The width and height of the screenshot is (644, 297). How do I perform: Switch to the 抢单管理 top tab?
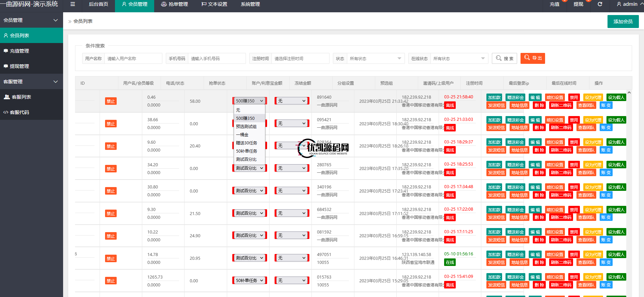(174, 4)
